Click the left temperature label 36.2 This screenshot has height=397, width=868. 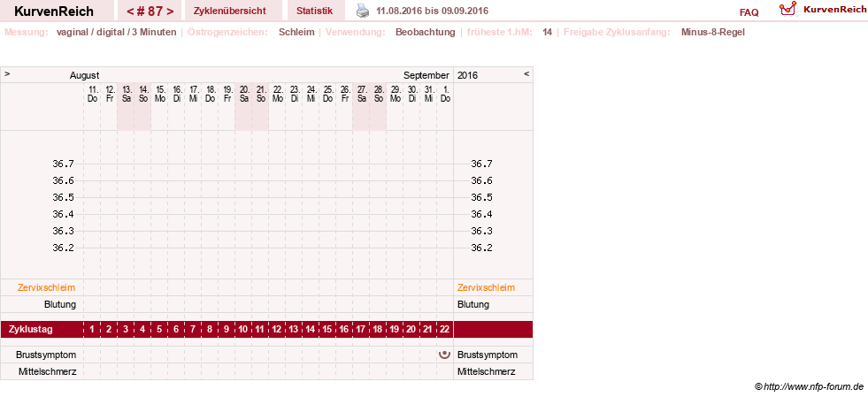click(63, 248)
